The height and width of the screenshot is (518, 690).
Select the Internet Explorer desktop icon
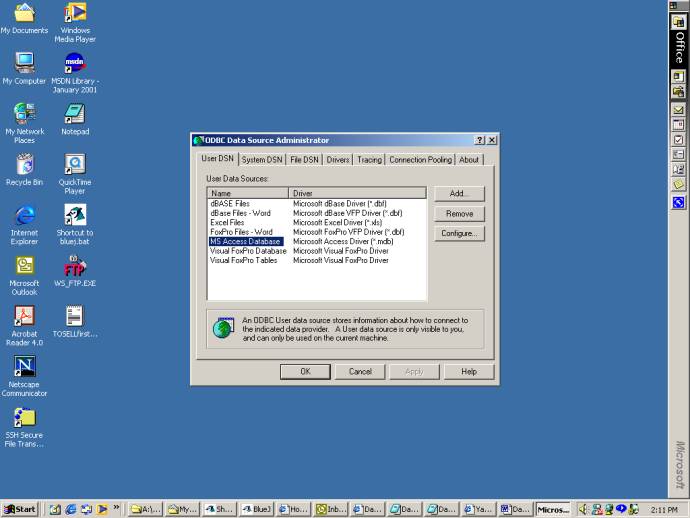24,224
